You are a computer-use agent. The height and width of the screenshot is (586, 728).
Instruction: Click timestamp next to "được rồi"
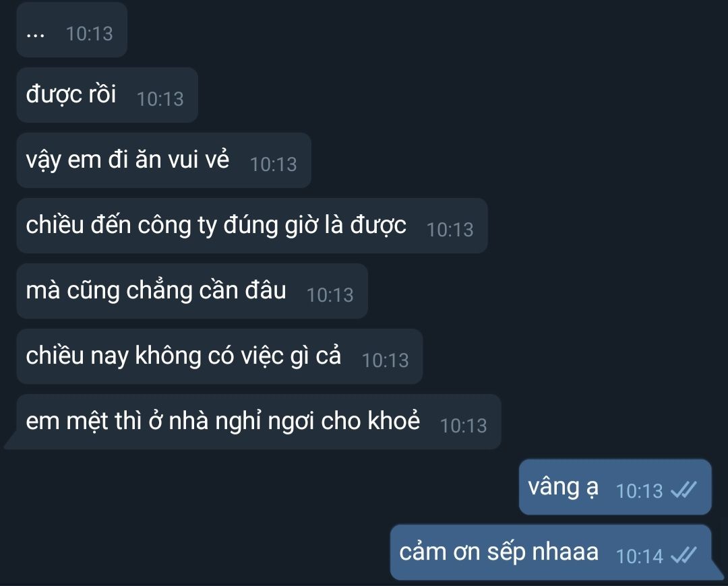pyautogui.click(x=160, y=99)
